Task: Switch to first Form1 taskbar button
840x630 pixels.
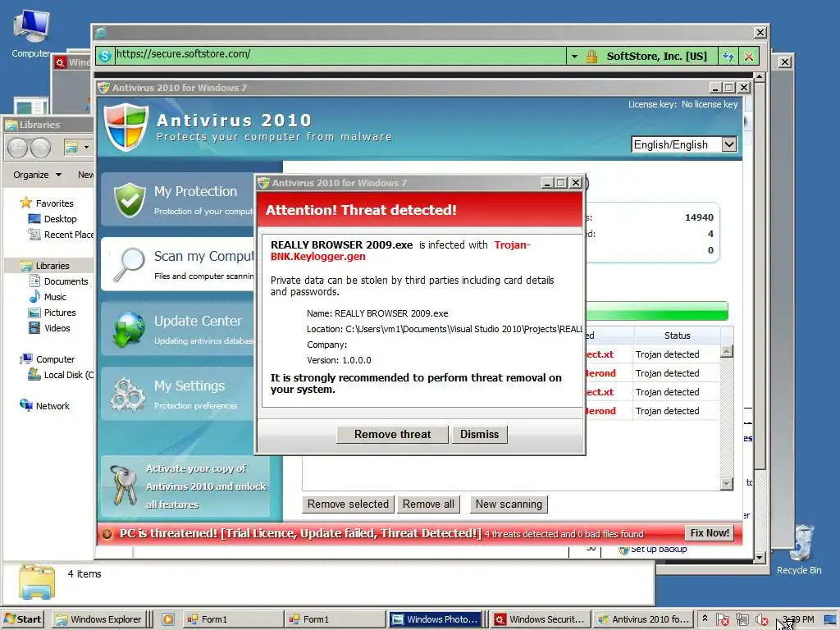Action: click(x=232, y=619)
